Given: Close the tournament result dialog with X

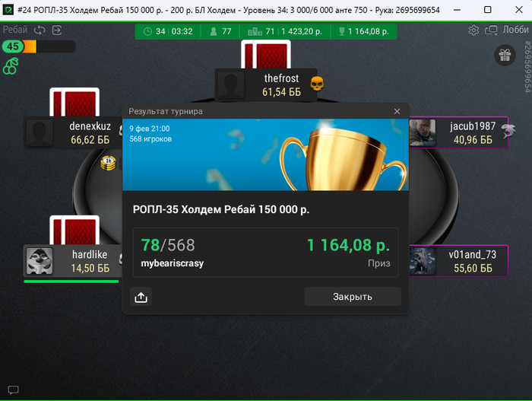Looking at the screenshot, I should [x=397, y=111].
